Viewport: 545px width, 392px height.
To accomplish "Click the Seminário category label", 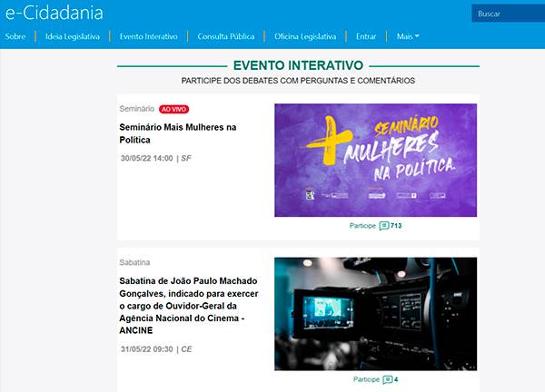I will [x=137, y=109].
